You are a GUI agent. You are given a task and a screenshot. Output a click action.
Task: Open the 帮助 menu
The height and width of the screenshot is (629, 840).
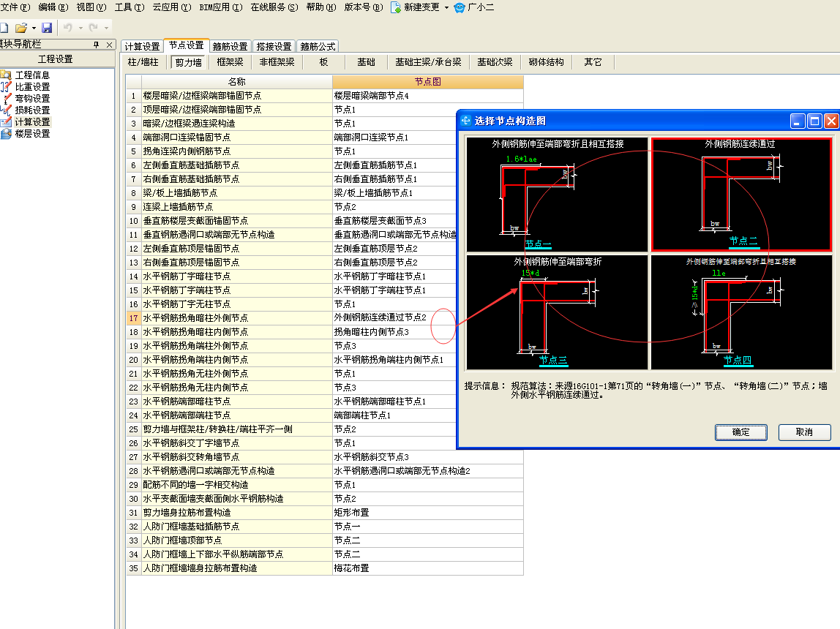tap(321, 7)
